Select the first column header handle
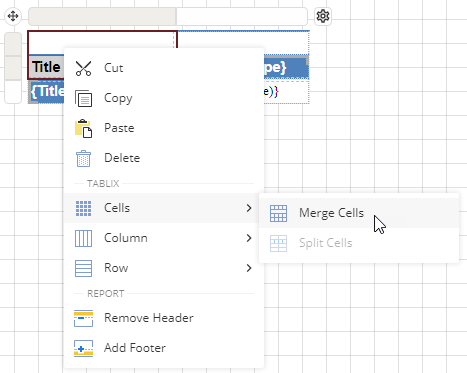467x373 pixels. pyautogui.click(x=102, y=16)
